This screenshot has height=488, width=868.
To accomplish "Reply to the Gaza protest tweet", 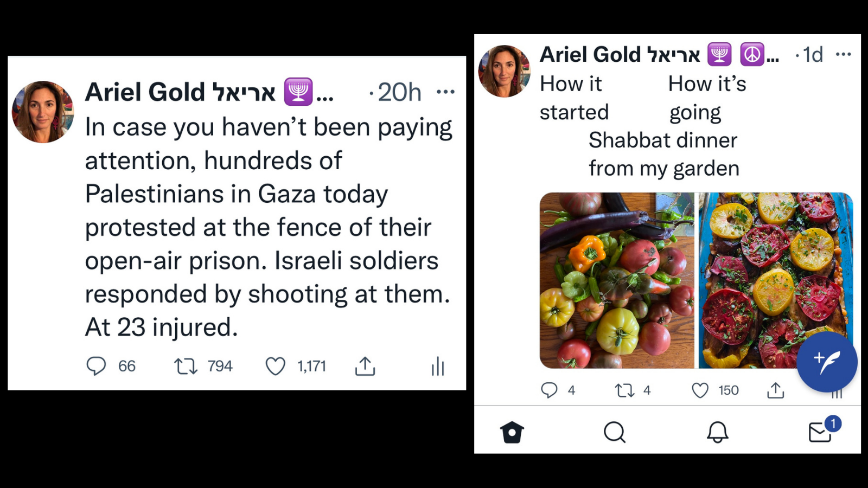I will tap(97, 367).
